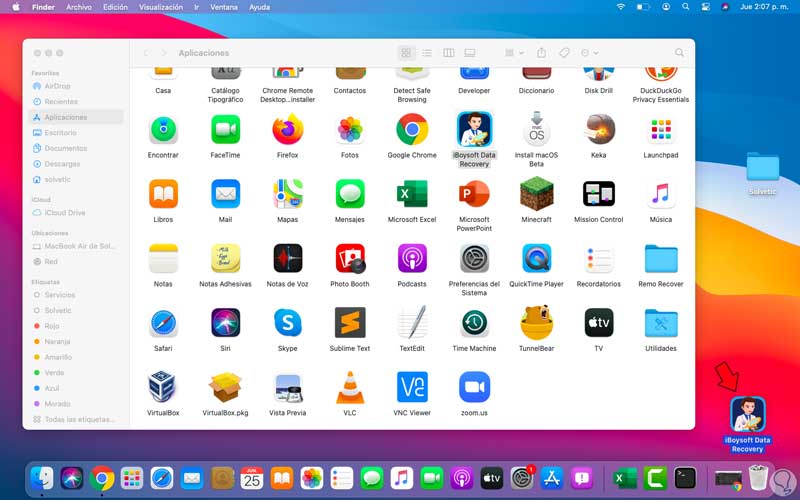The image size is (800, 500).
Task: Select the TunnelBear app icon
Action: (536, 323)
